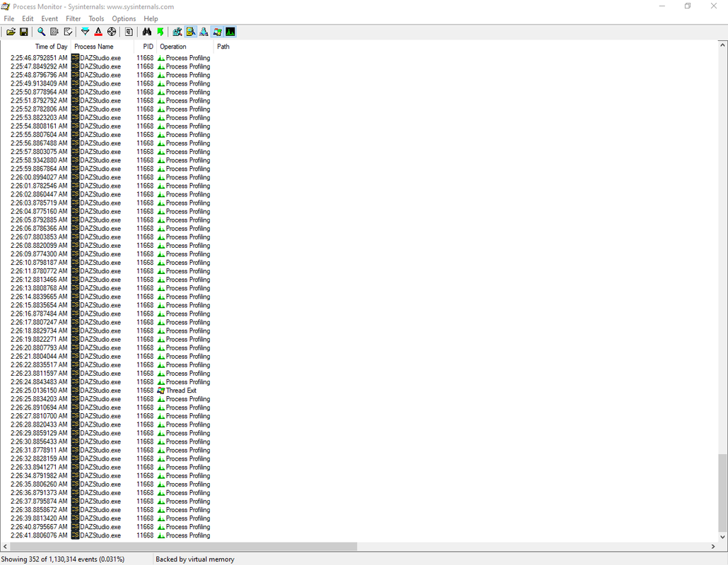Click the vertical scrollbar thumb

coord(722,493)
